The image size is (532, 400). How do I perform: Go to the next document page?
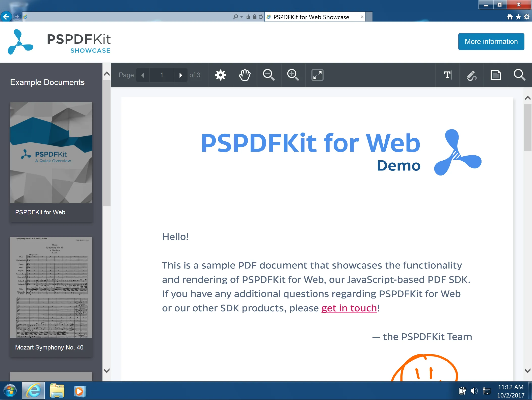[181, 75]
